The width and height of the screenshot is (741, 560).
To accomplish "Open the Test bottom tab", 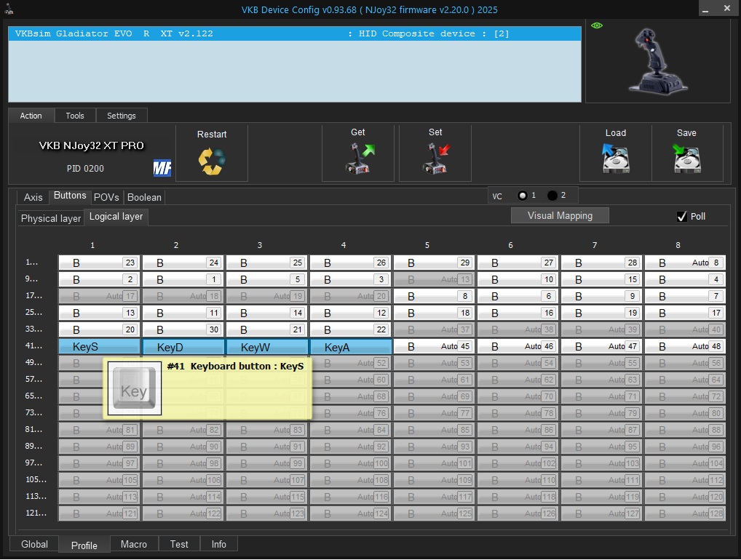I will point(179,544).
